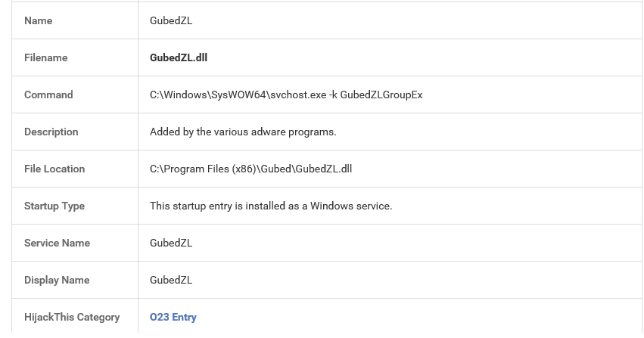Screen dimensions: 644x338
Task: Click the Filename row label
Action: click(45, 57)
